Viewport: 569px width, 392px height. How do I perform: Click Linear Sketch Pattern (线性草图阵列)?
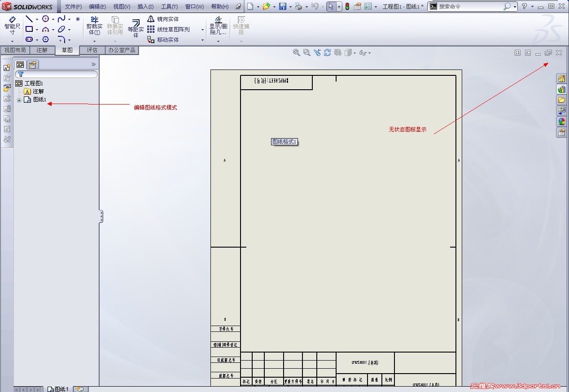pos(168,29)
